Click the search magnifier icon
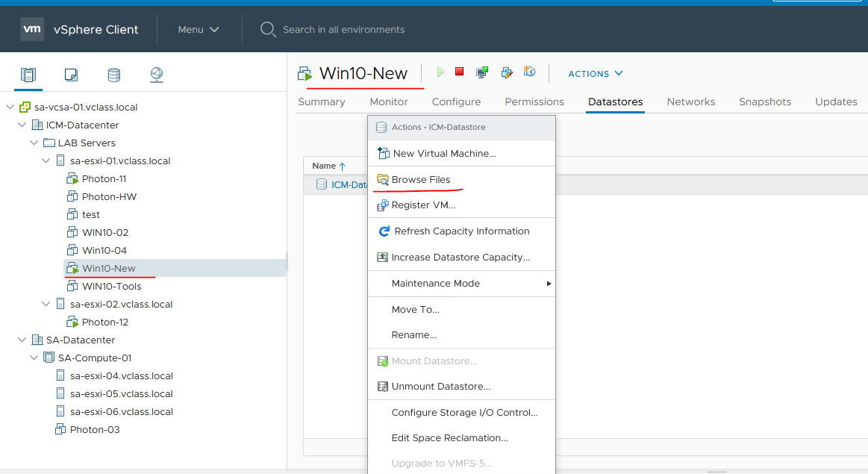Viewport: 868px width, 474px height. tap(268, 29)
